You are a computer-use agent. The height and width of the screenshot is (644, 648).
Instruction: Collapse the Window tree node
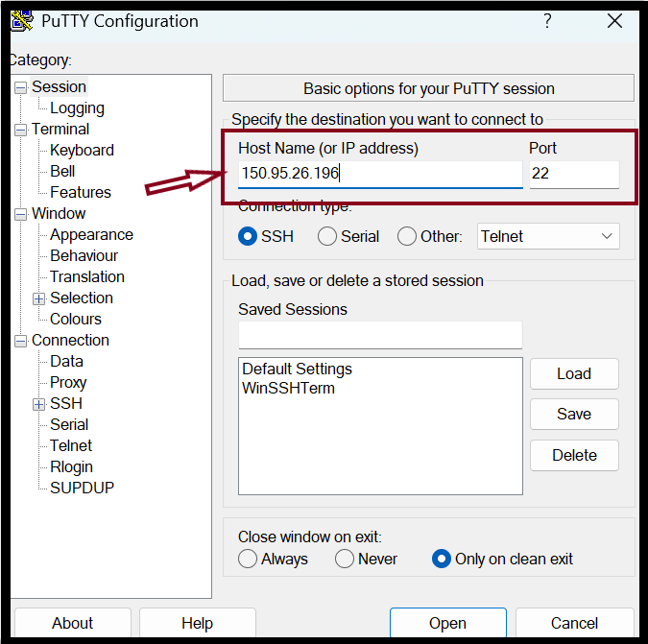(x=20, y=214)
